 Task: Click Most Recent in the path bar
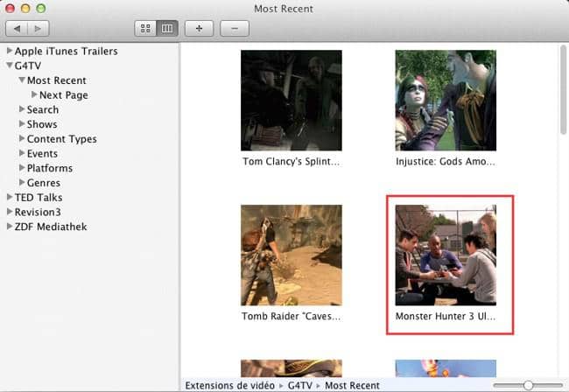coord(352,386)
